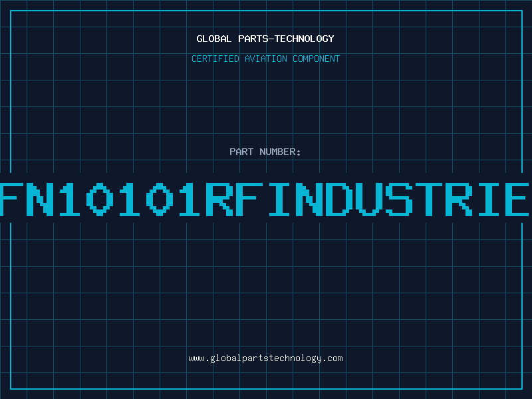532x399 pixels.
Task: Click the word TECHNOLOGY in the header
Action: coord(305,39)
